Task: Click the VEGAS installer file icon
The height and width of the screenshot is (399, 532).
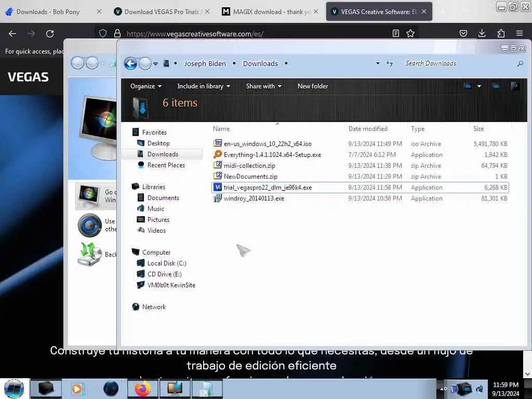Action: [x=218, y=187]
